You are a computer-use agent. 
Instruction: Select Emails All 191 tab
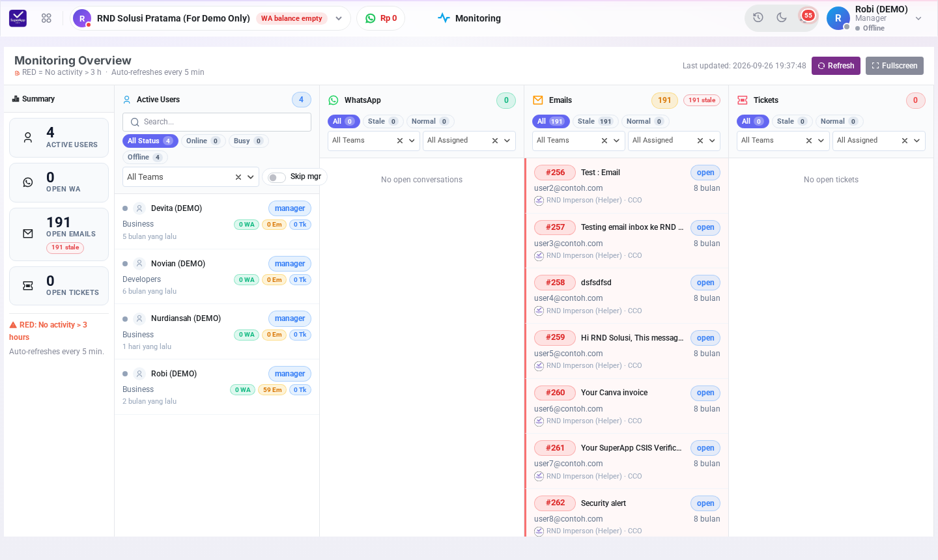[x=550, y=121]
